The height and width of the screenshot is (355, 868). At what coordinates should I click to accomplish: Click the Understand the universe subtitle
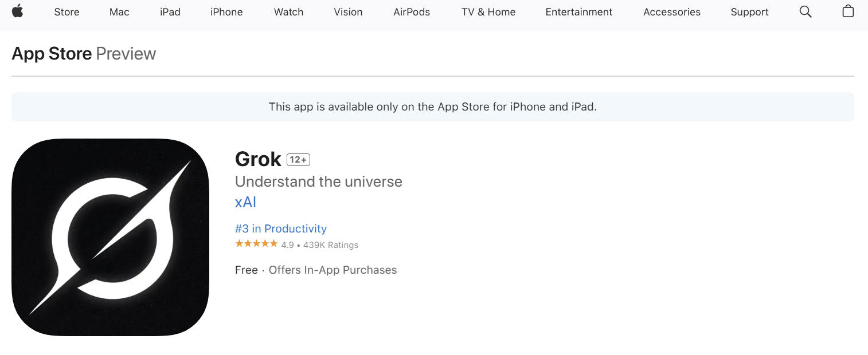319,182
